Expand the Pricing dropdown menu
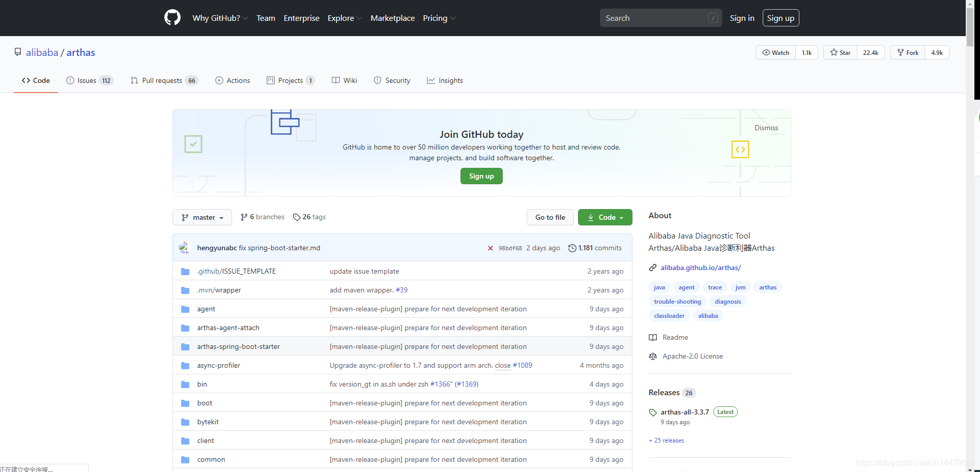980x472 pixels. coord(439,18)
